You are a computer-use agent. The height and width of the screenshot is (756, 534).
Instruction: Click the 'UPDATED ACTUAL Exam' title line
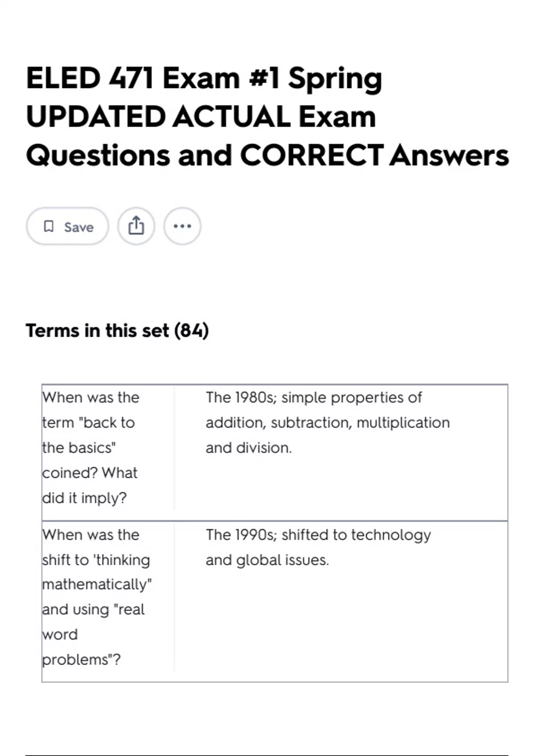[x=201, y=117]
